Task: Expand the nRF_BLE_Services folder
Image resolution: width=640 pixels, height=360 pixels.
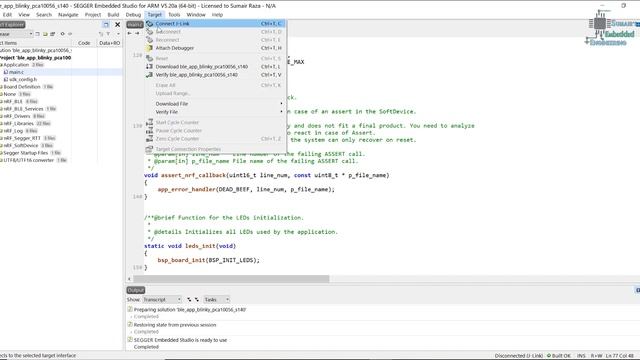Action: [1, 109]
